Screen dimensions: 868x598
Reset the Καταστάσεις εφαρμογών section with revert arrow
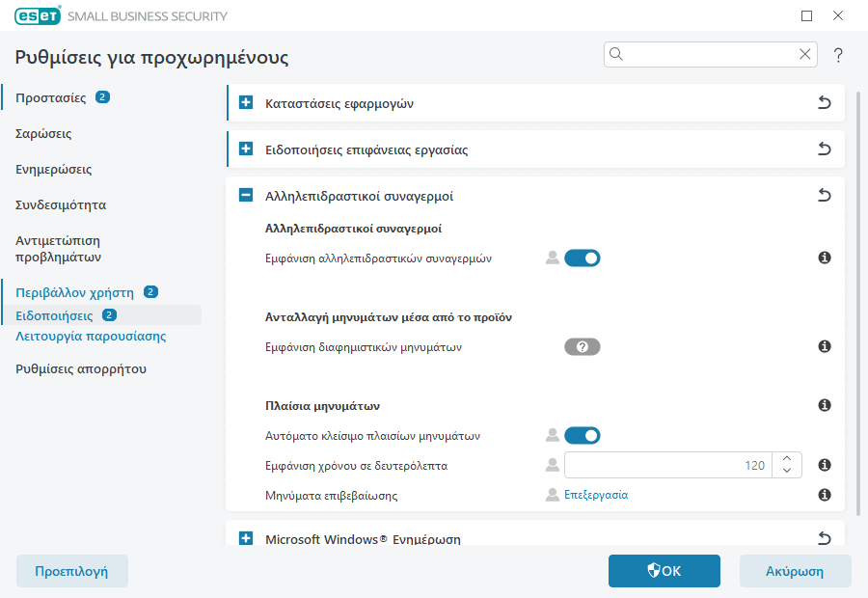[825, 103]
